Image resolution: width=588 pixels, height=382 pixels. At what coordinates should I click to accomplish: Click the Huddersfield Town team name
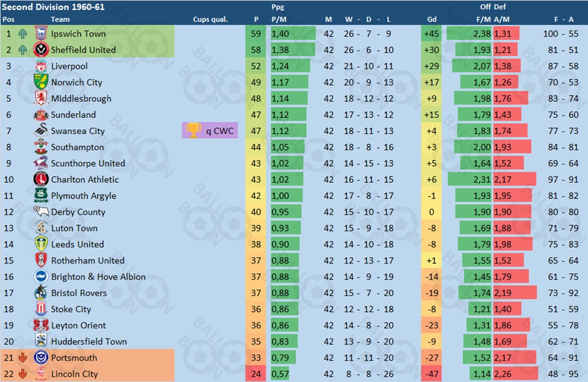point(89,341)
